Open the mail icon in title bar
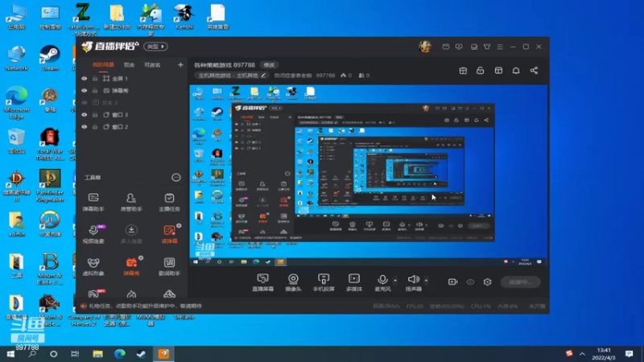 446,47
